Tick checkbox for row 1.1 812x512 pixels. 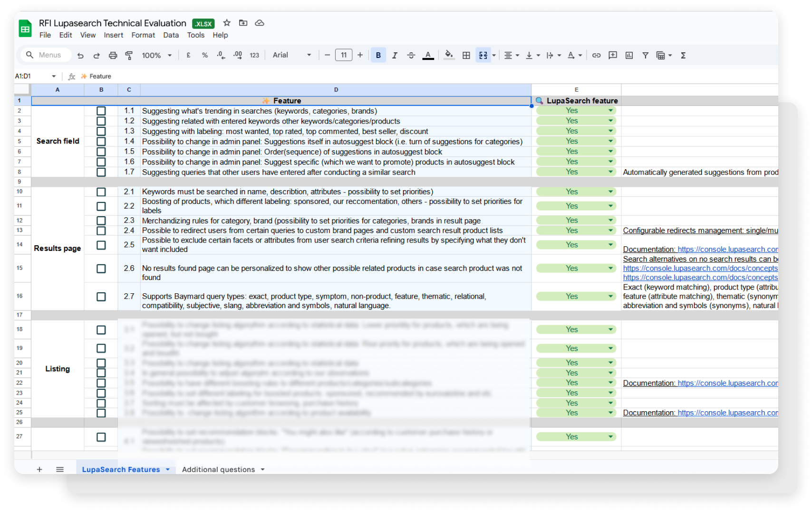(101, 111)
